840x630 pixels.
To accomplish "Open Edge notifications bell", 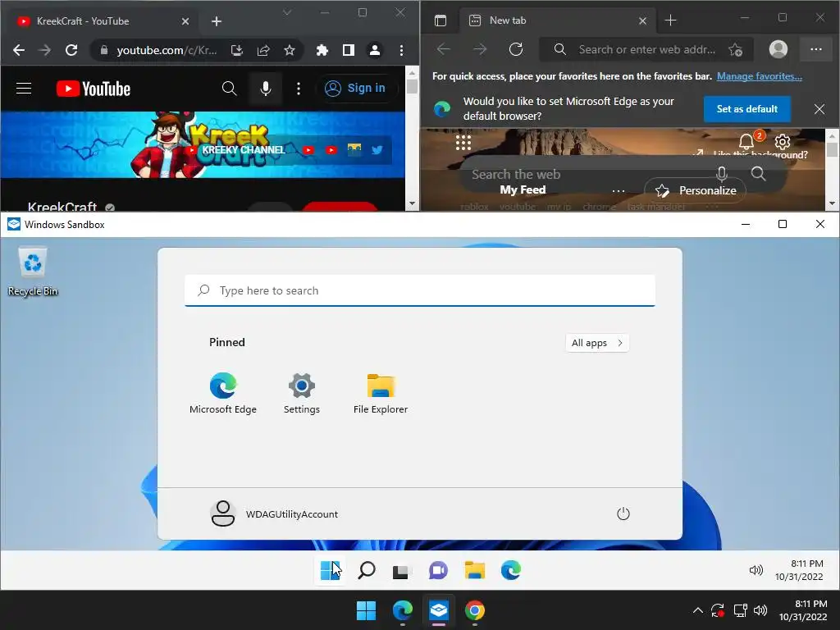I will [x=746, y=141].
